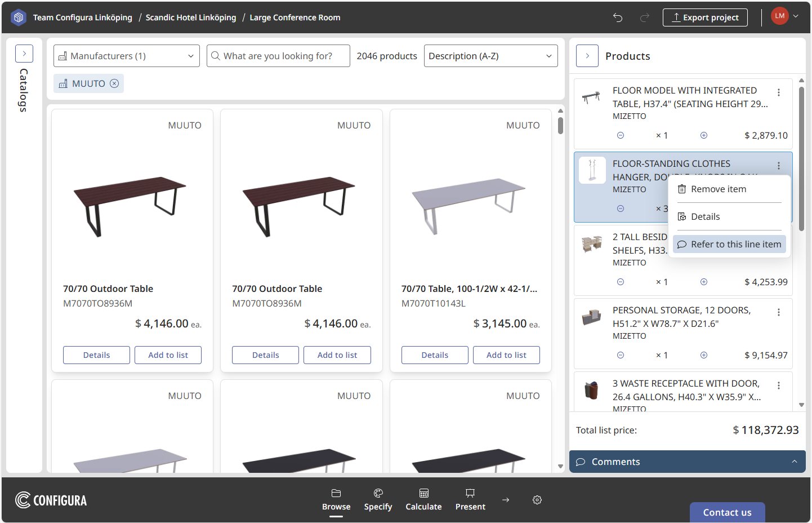Collapse the Products panel

(x=587, y=56)
